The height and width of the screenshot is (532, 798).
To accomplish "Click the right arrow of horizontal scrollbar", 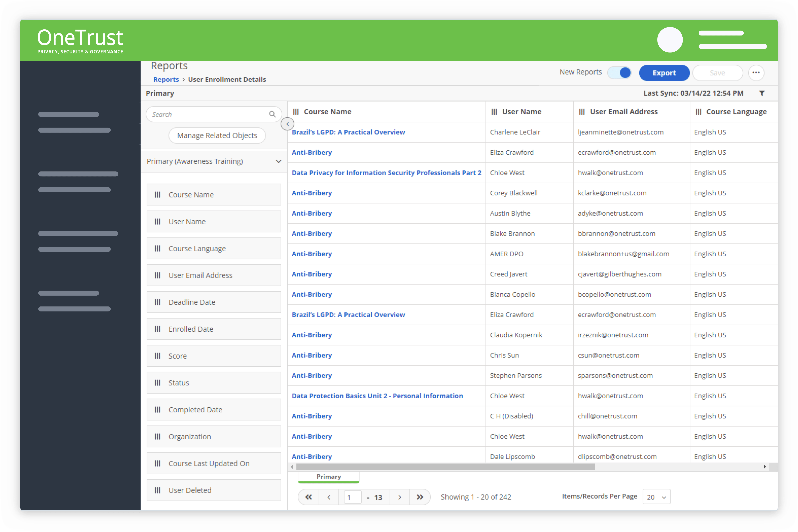I will click(x=765, y=467).
